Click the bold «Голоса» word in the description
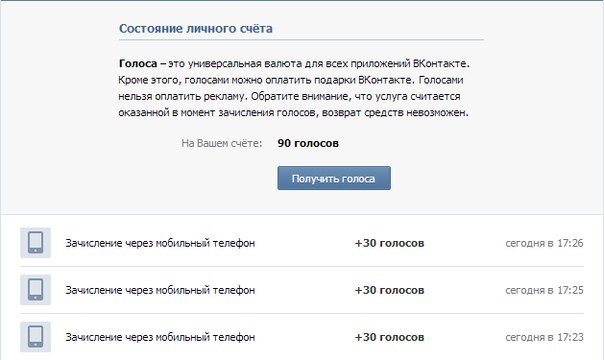Image resolution: width=604 pixels, height=360 pixels. [138, 63]
